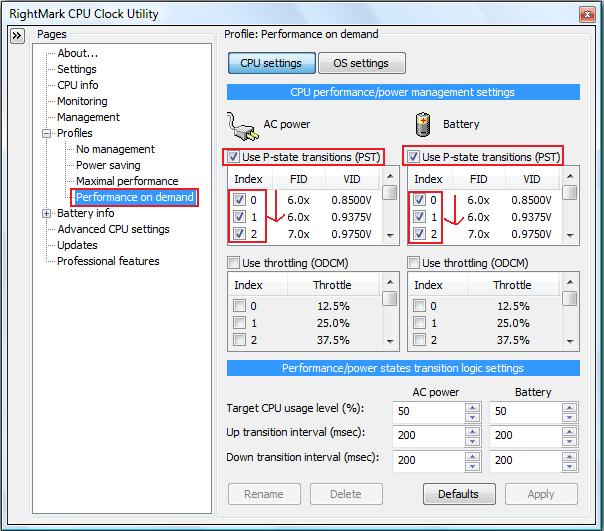The width and height of the screenshot is (604, 531).
Task: Increase Battery Target CPU usage level
Action: click(569, 407)
